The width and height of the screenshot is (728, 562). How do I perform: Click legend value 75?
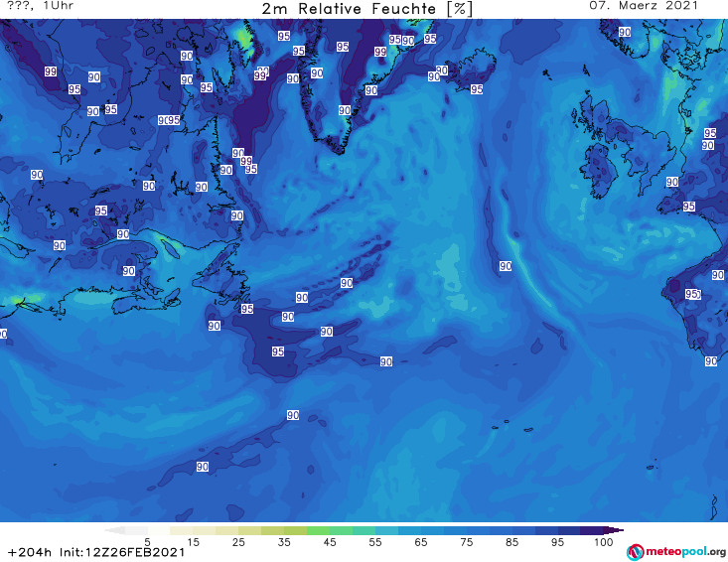[466, 542]
